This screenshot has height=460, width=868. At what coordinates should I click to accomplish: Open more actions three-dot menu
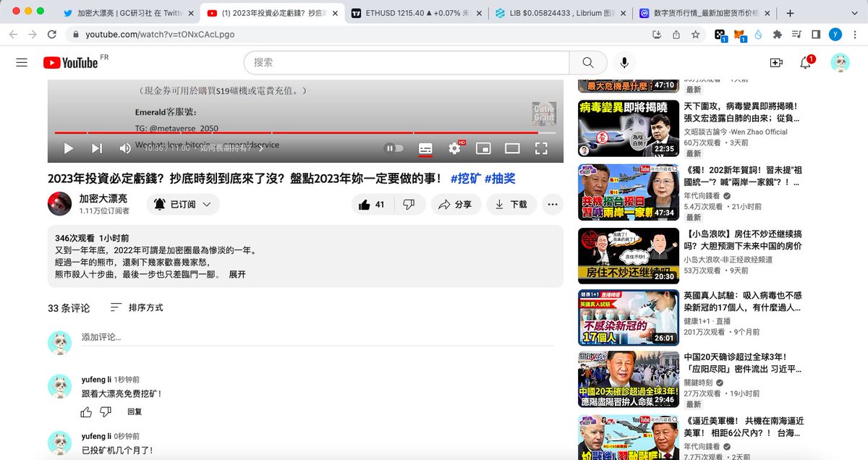point(552,205)
